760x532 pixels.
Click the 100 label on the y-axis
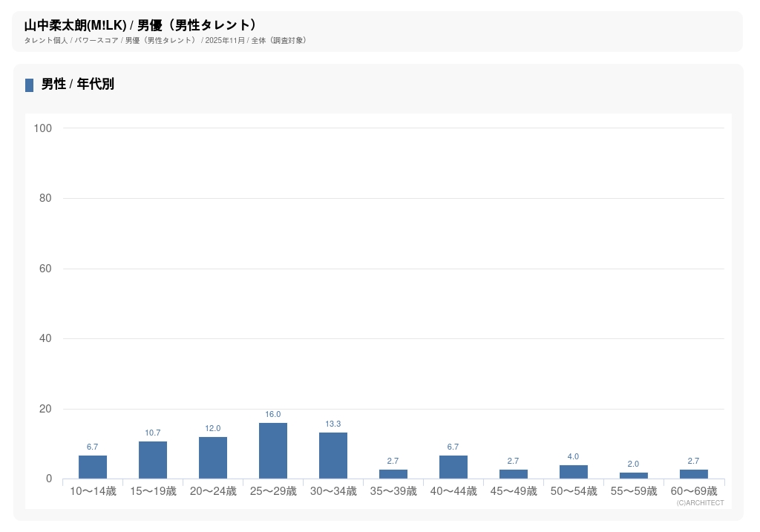(x=43, y=128)
